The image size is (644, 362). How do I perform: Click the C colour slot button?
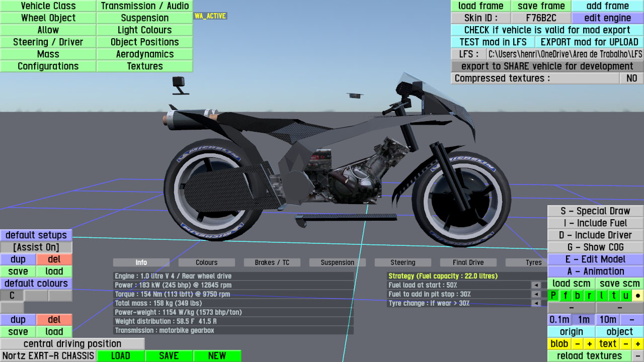12,296
